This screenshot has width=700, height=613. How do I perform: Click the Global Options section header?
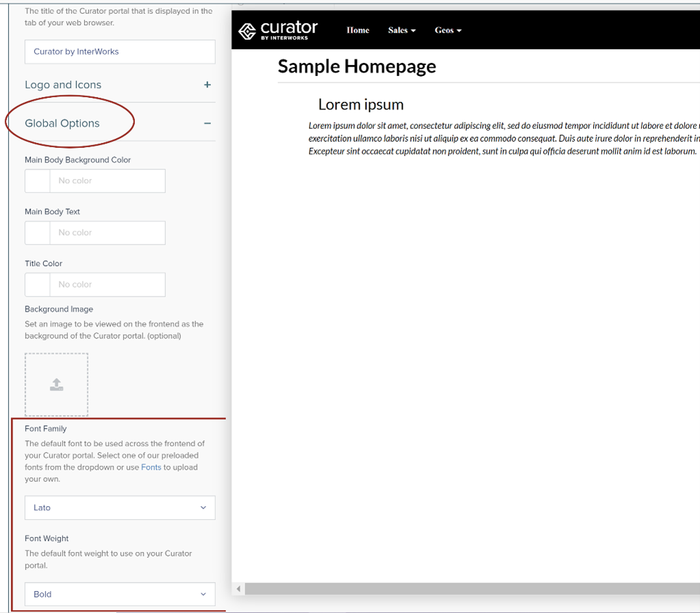(x=62, y=123)
